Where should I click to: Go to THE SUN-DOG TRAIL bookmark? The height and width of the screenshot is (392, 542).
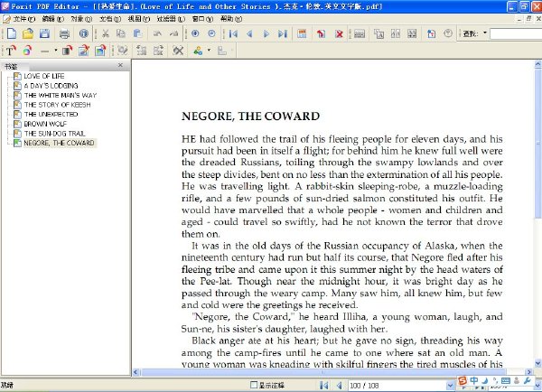pyautogui.click(x=54, y=134)
